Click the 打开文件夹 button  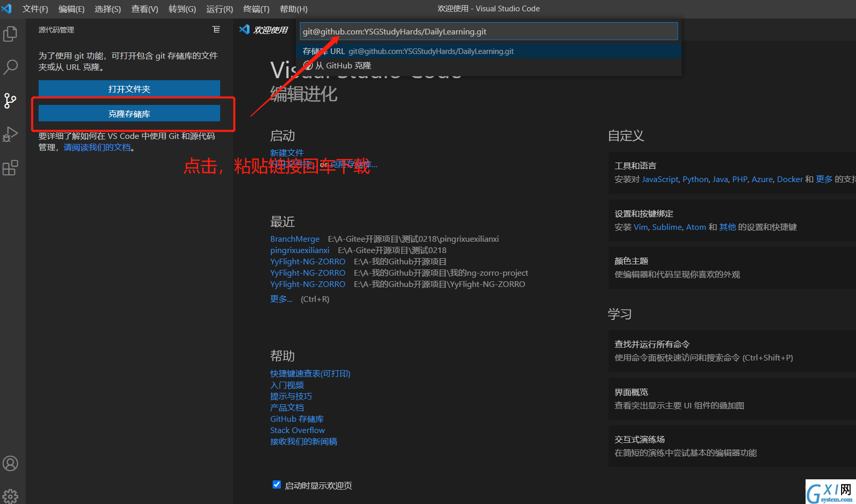pos(129,89)
